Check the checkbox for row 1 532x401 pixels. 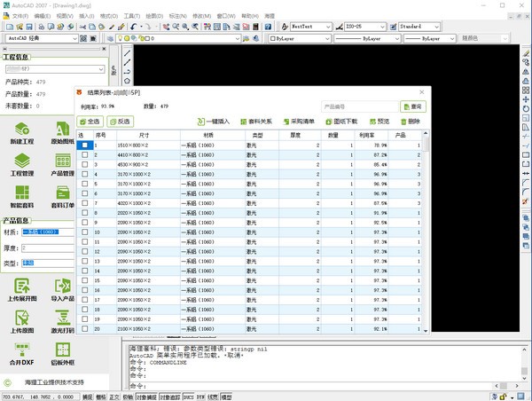pyautogui.click(x=85, y=145)
